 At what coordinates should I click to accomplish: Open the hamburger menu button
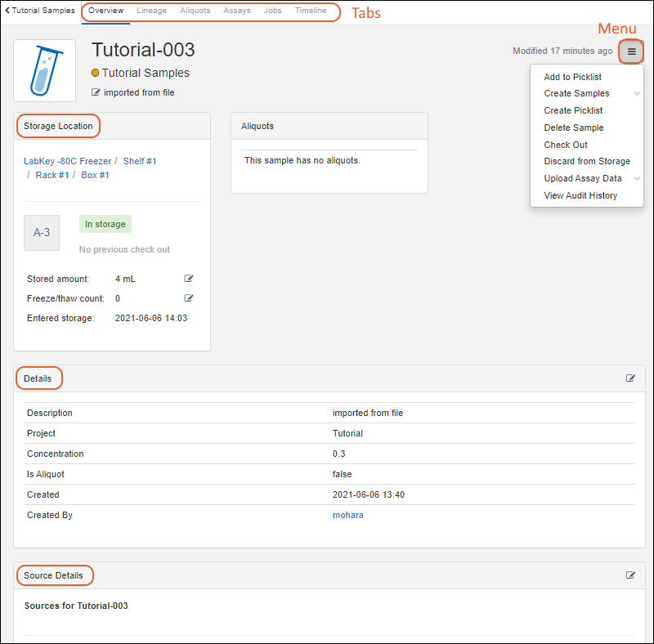[x=631, y=51]
